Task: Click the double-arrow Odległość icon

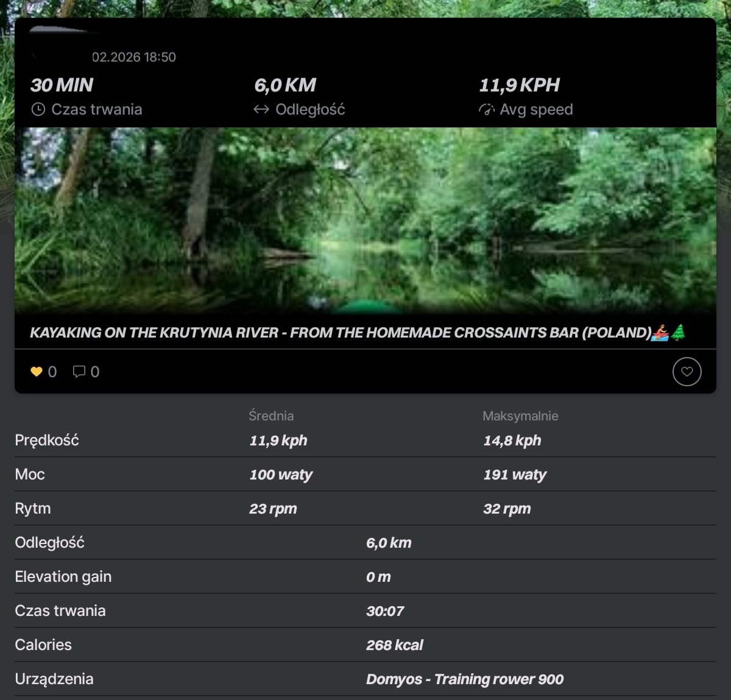Action: click(x=261, y=110)
